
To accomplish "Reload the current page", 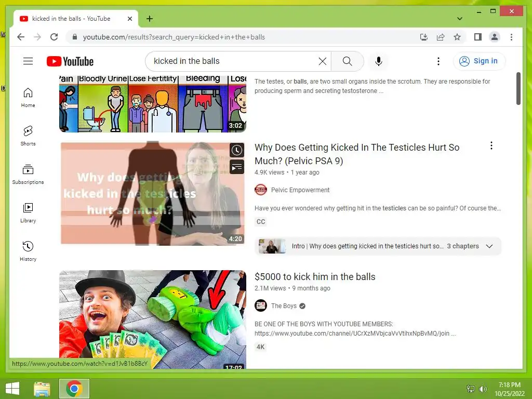I will [54, 37].
